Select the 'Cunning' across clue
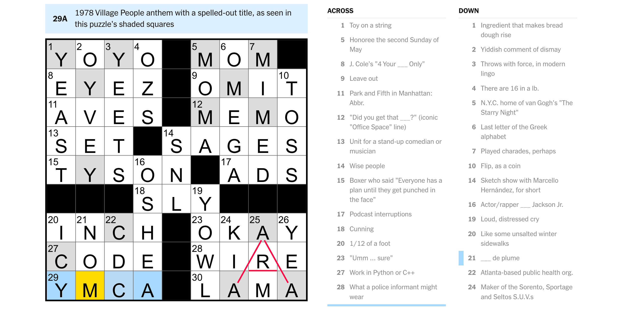Screen dimensions: 644x326 tap(361, 229)
